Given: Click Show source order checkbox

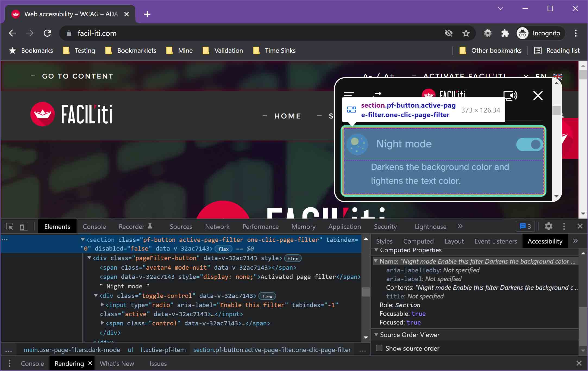Looking at the screenshot, I should pyautogui.click(x=378, y=348).
